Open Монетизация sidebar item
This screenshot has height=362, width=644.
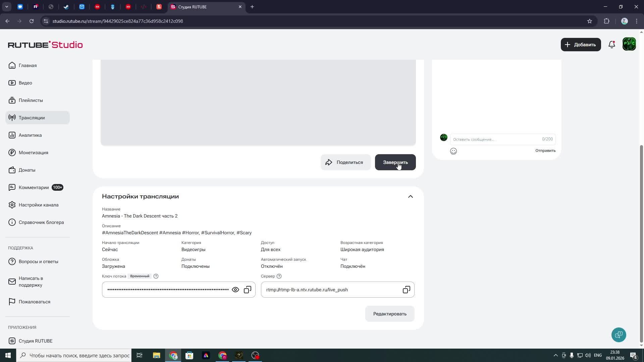33,153
